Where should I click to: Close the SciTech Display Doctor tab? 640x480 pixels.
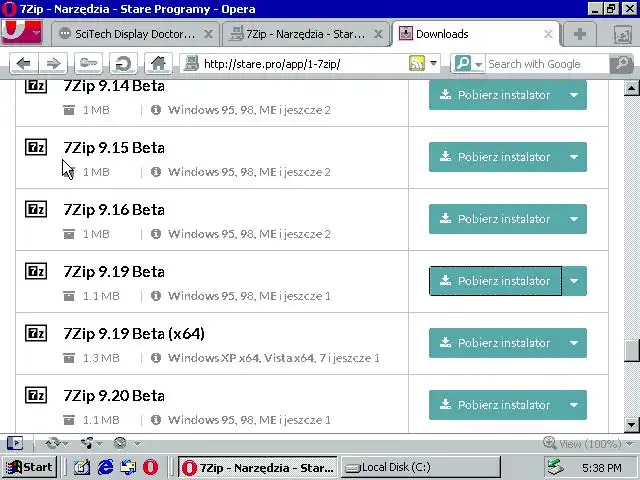[209, 34]
